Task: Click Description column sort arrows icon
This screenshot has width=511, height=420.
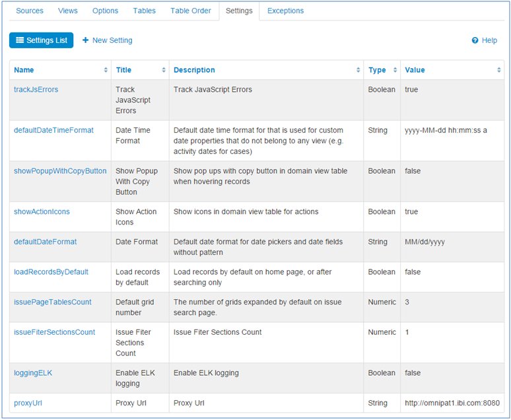Action: (358, 70)
